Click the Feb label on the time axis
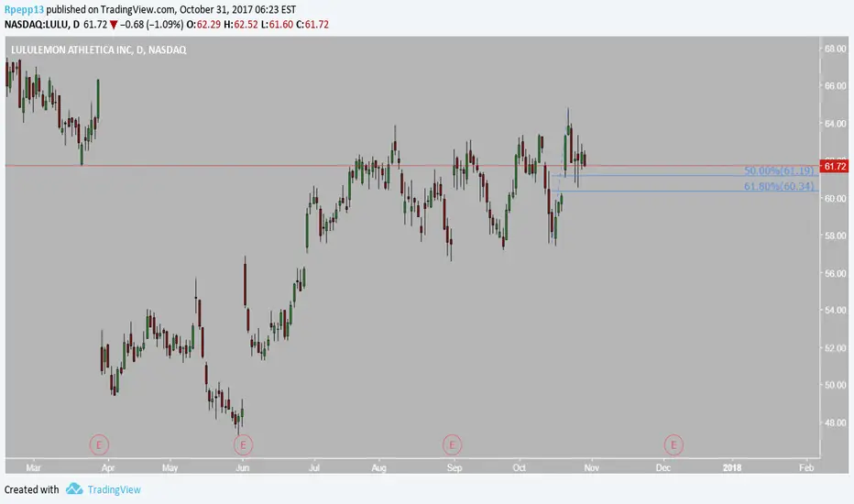This screenshot has height=504, width=854. coord(806,467)
